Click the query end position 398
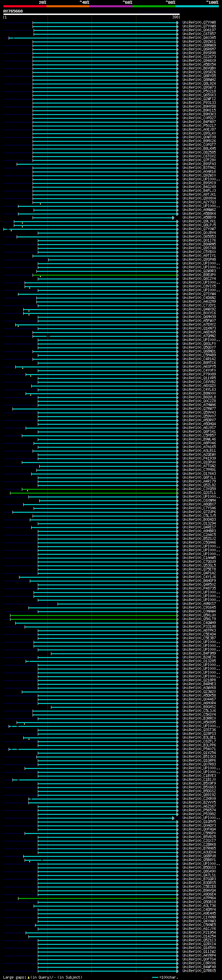Viewport: 222px width, 980px height. pyautogui.click(x=175, y=17)
